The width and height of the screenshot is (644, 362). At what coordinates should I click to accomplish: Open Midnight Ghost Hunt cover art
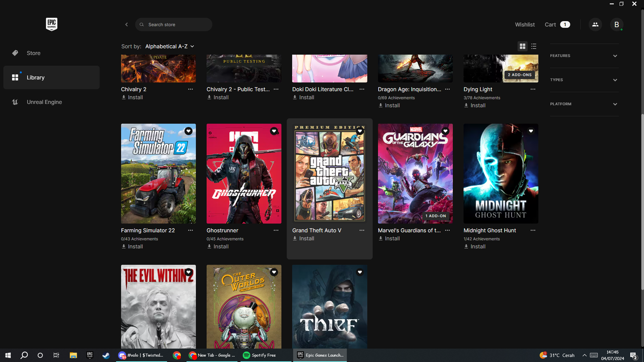501,173
